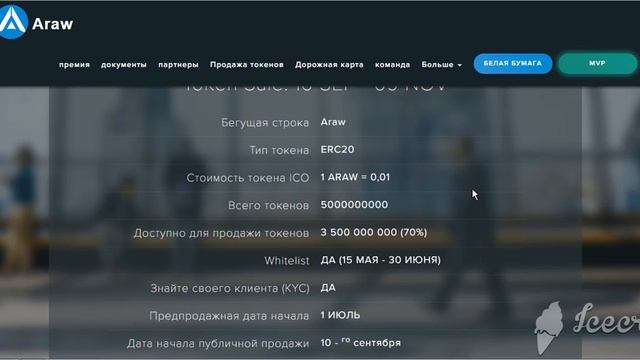This screenshot has width=640, height=360.
Task: Click the Whitelist label
Action: [x=287, y=260]
